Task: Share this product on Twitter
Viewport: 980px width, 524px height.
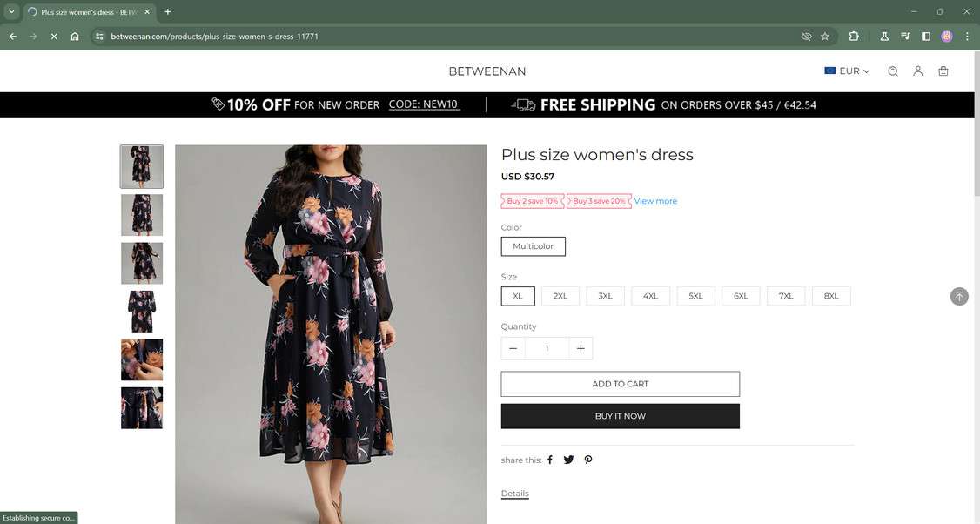Action: 568,460
